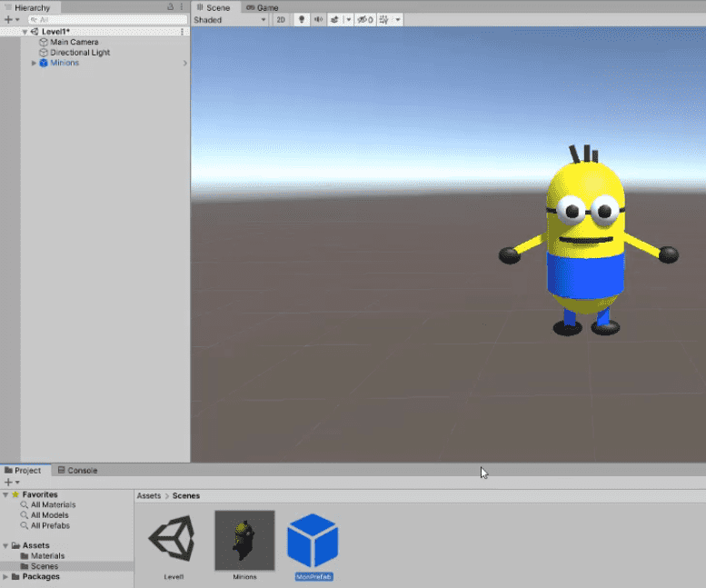
Task: Click the MonPrefab asset name label
Action: pos(313,577)
